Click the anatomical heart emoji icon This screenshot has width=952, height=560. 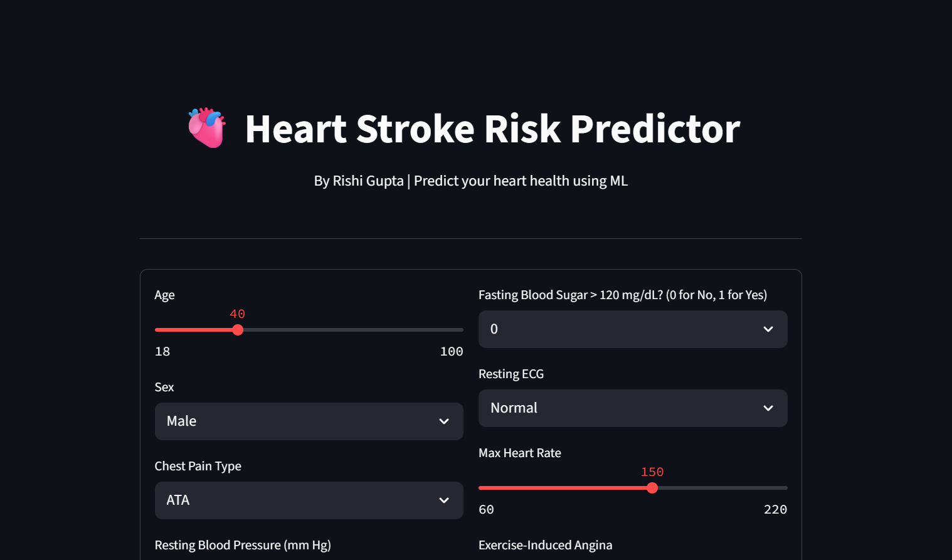coord(207,128)
